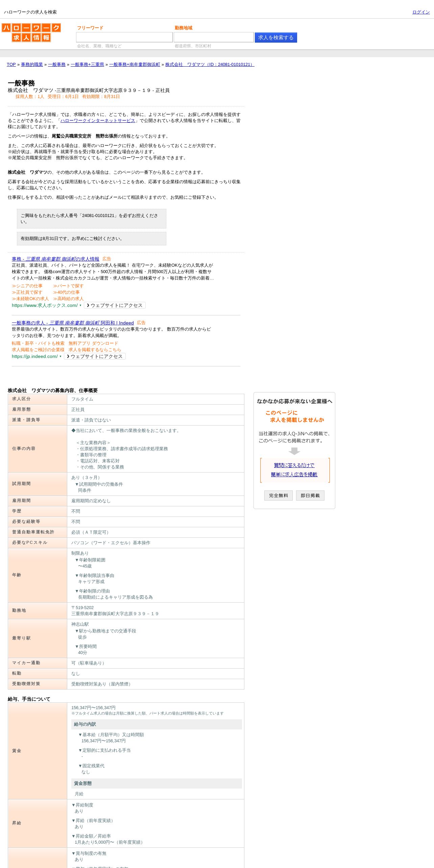Open the 一般事務+三重県 breadcrumb link
The width and height of the screenshot is (434, 868).
tap(87, 65)
